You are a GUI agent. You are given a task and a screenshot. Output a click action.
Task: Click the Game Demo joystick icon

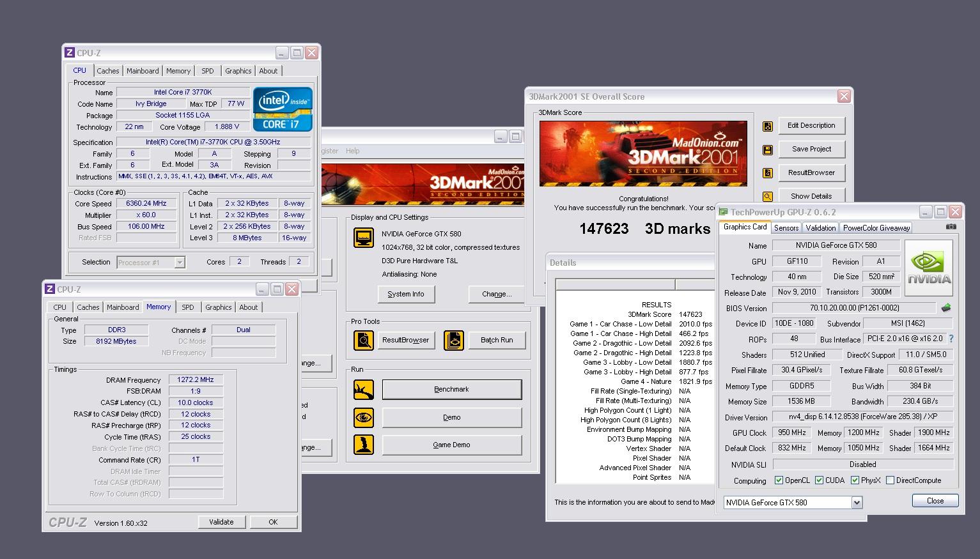pyautogui.click(x=364, y=445)
